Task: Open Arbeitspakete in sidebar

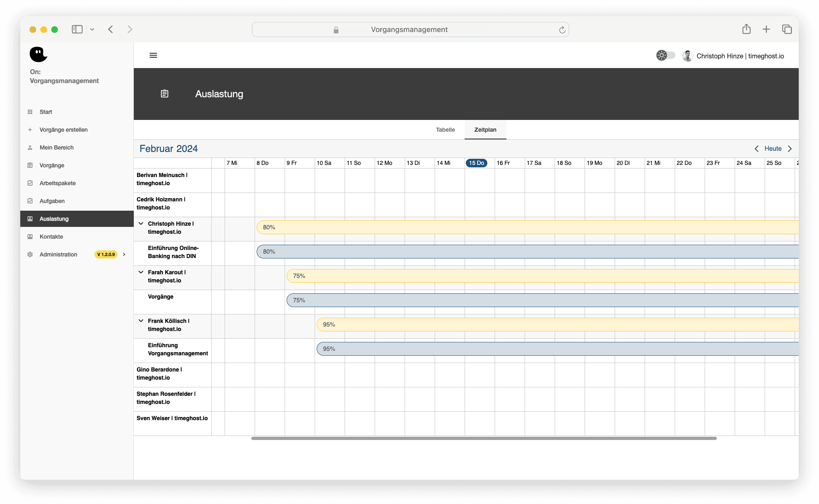Action: [77, 183]
